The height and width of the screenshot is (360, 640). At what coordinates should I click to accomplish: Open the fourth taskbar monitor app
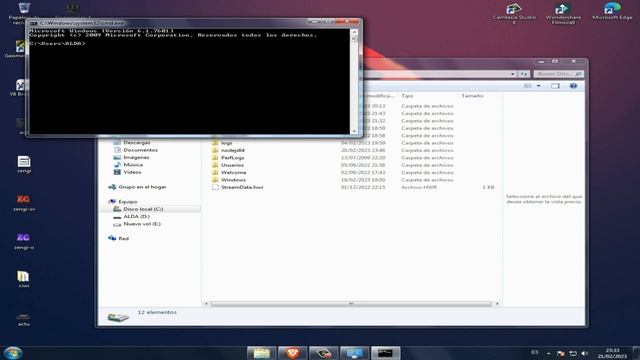pyautogui.click(x=354, y=353)
